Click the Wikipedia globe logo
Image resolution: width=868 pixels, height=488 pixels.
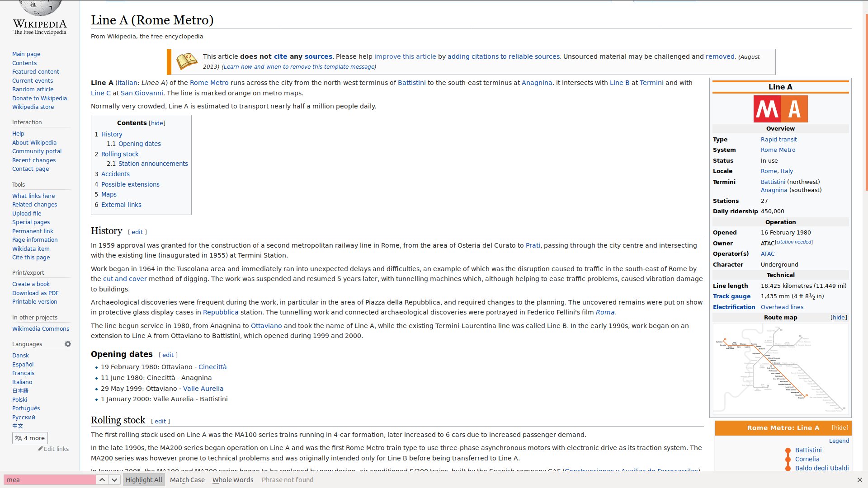[x=40, y=8]
